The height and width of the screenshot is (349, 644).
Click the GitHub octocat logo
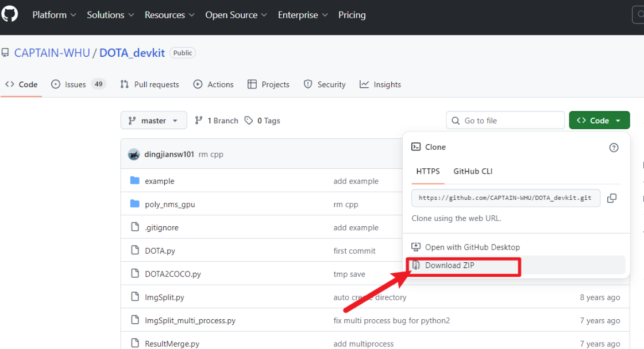point(9,14)
